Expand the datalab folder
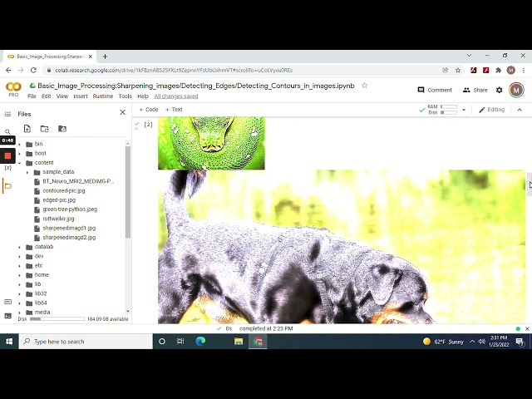532x399 pixels. [x=19, y=247]
